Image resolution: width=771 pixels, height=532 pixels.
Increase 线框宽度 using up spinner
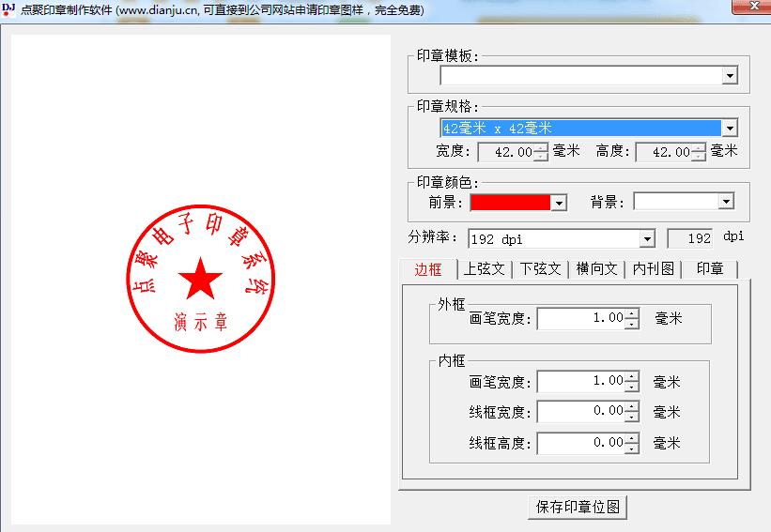[x=632, y=407]
